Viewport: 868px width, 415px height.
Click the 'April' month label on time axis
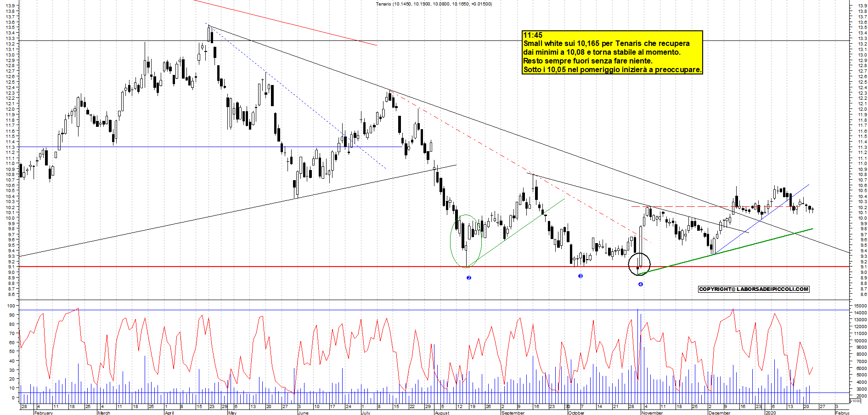169,412
